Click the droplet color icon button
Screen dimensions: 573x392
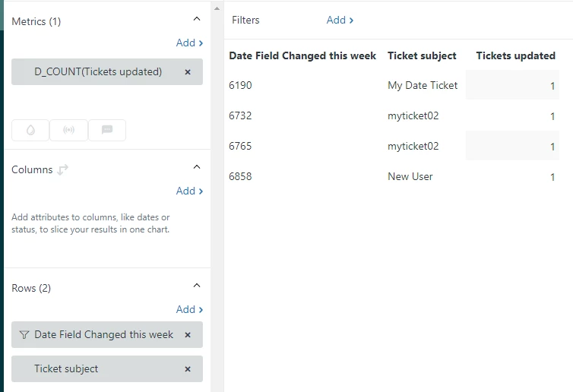click(x=30, y=130)
